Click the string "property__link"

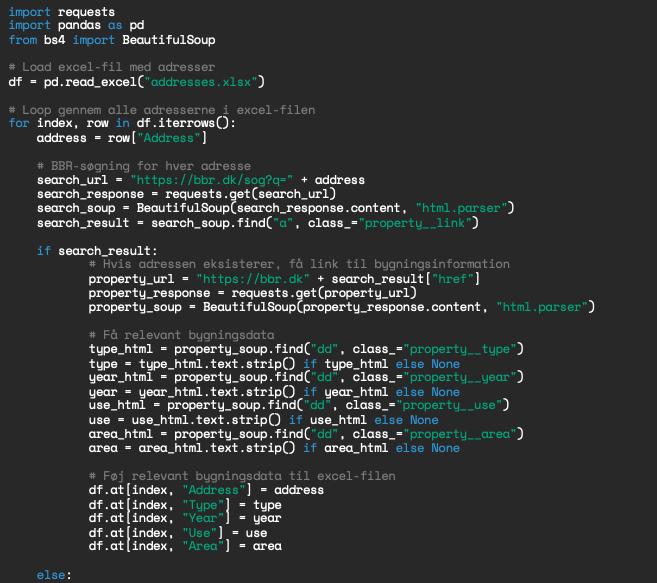pos(415,223)
